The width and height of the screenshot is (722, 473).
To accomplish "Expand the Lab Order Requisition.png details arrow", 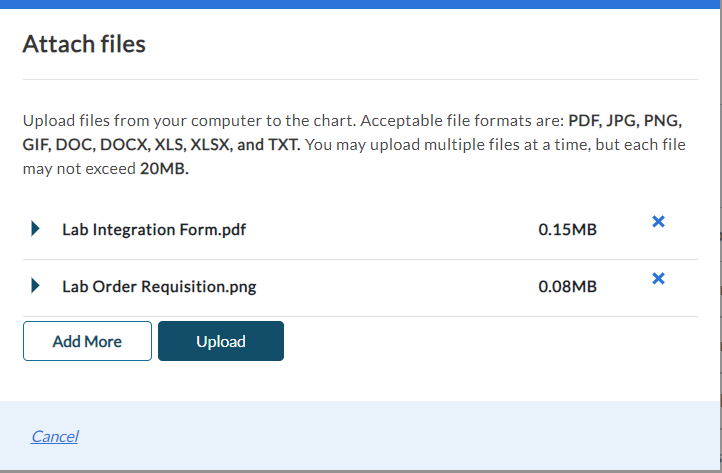I will 36,286.
